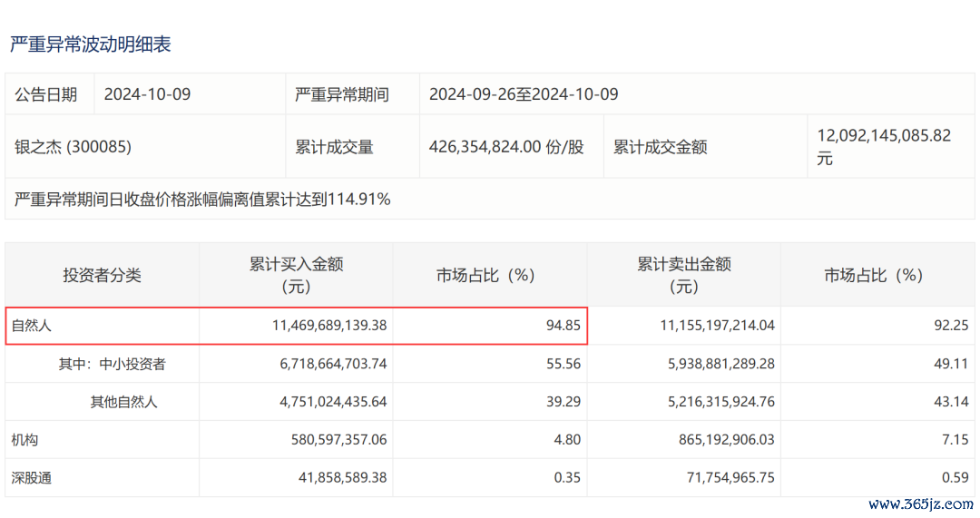
Task: Click the 严重异常波动明细表 title
Action: [91, 44]
